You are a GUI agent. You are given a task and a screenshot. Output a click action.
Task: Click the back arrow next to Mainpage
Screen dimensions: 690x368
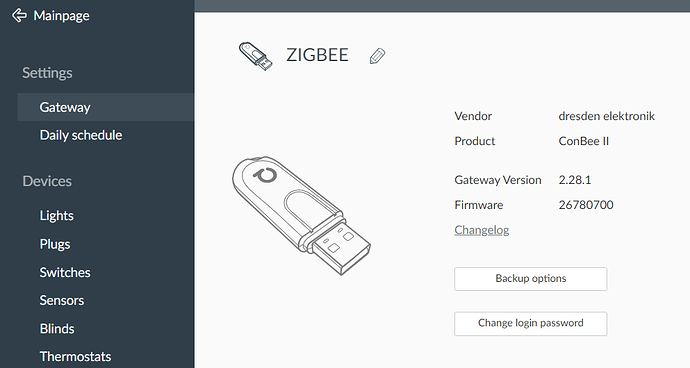coord(19,15)
